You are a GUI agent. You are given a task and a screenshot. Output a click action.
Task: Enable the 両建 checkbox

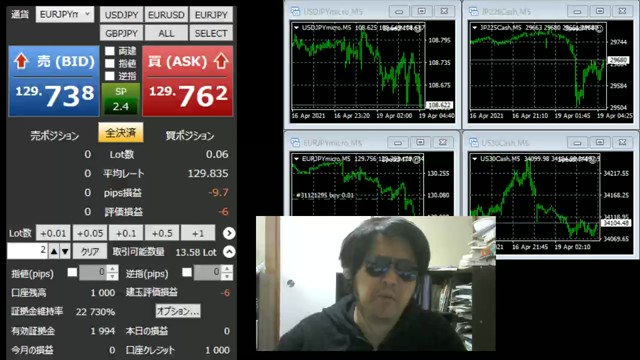point(109,51)
